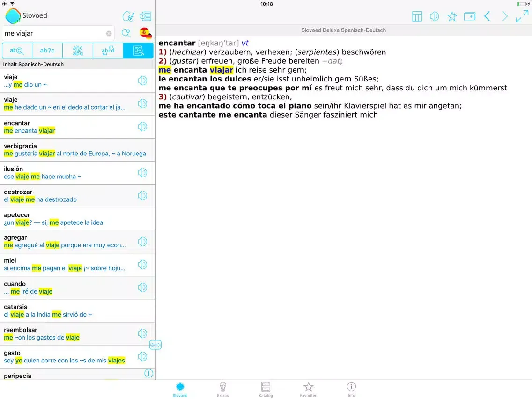Open the Slovoed bottom tab
Screen dimensions: 532x399
[180, 390]
